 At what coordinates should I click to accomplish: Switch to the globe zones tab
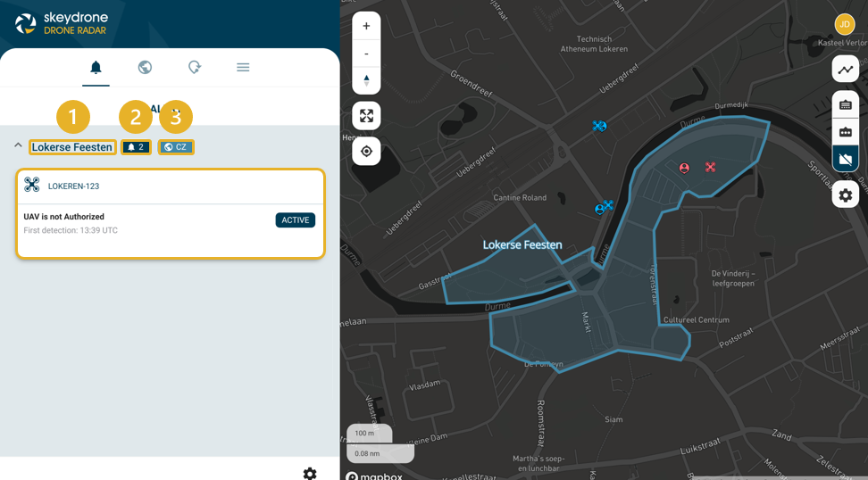click(x=145, y=68)
